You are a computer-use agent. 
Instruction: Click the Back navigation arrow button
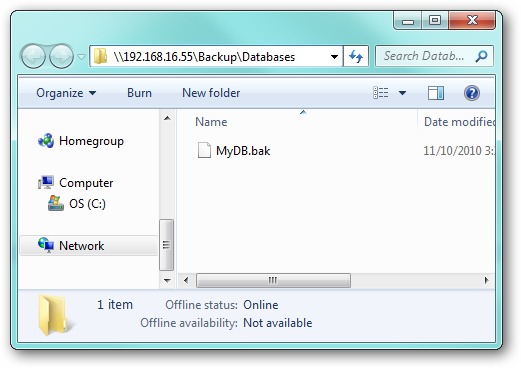[33, 56]
